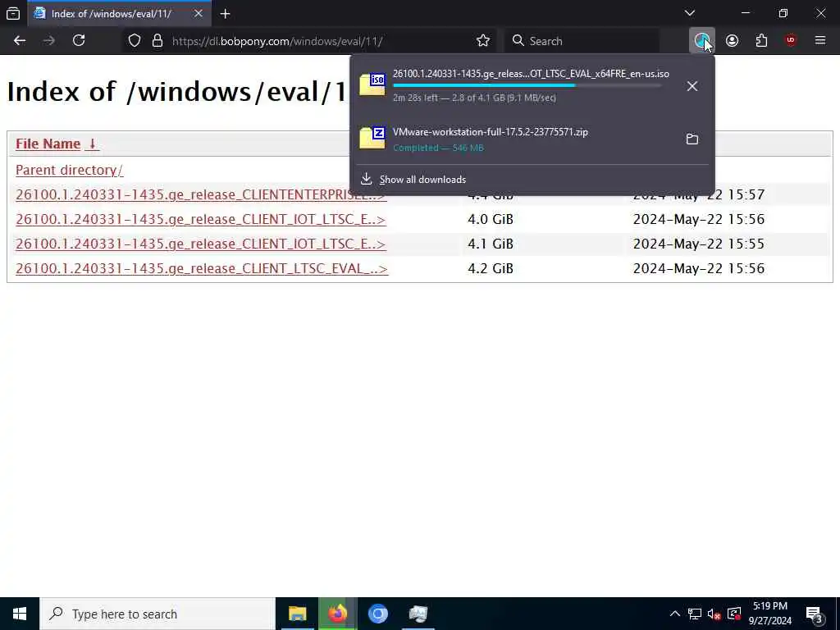Image resolution: width=840 pixels, height=630 pixels.
Task: Open the Firefox application menu
Action: coord(820,41)
